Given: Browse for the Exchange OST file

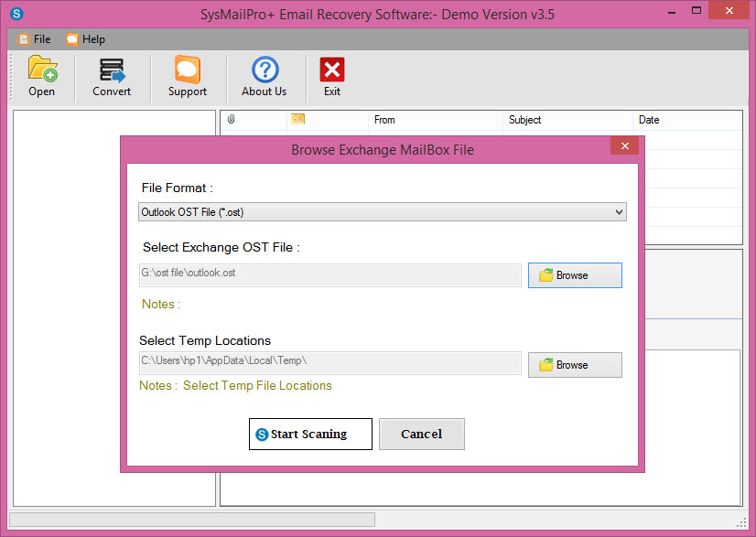Looking at the screenshot, I should tap(575, 275).
